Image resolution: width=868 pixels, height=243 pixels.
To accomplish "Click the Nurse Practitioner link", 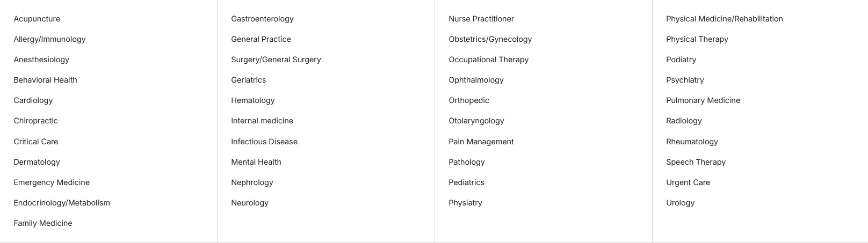I will pos(481,19).
